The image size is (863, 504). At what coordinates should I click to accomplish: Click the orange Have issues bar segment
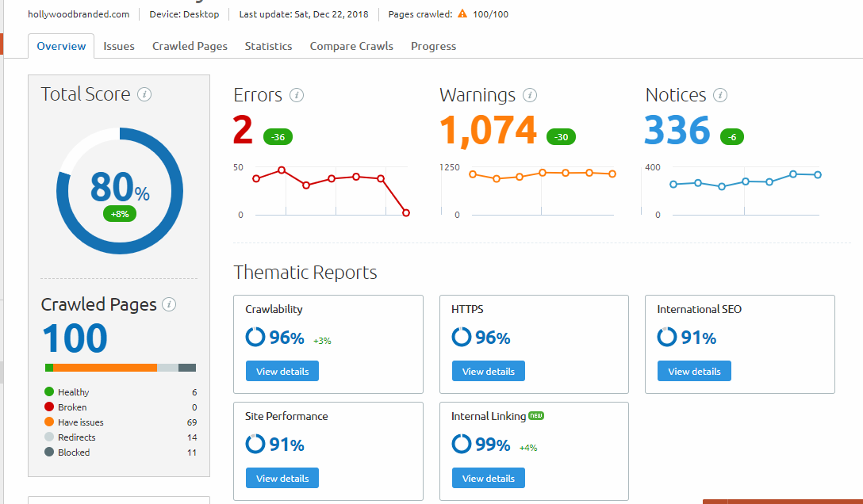105,368
